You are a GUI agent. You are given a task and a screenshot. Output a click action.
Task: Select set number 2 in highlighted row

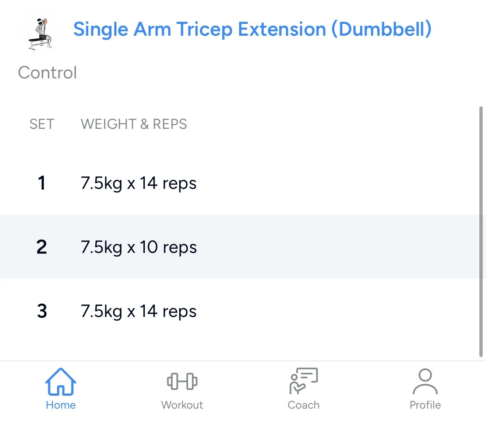[42, 247]
